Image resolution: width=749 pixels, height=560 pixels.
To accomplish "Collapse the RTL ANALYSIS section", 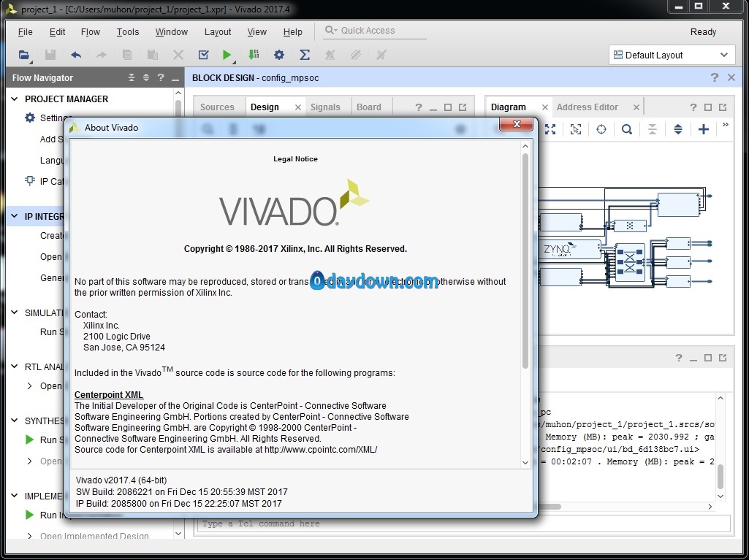I will pyautogui.click(x=15, y=367).
